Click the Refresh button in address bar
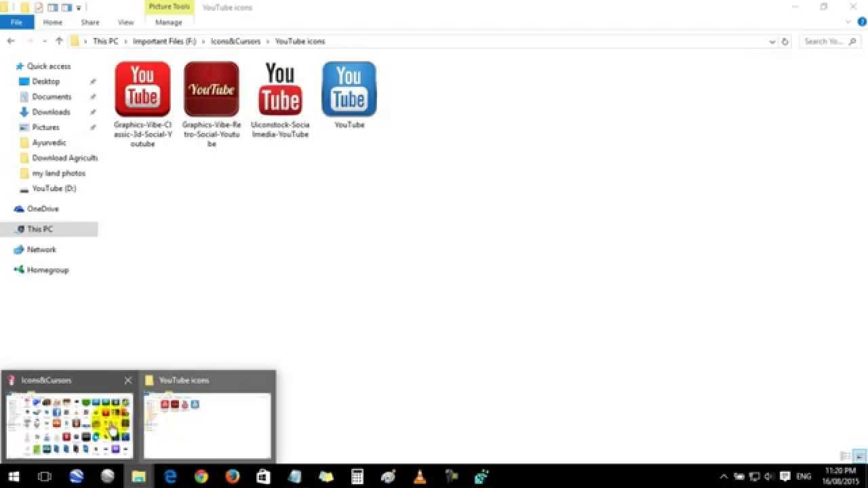 pos(785,41)
